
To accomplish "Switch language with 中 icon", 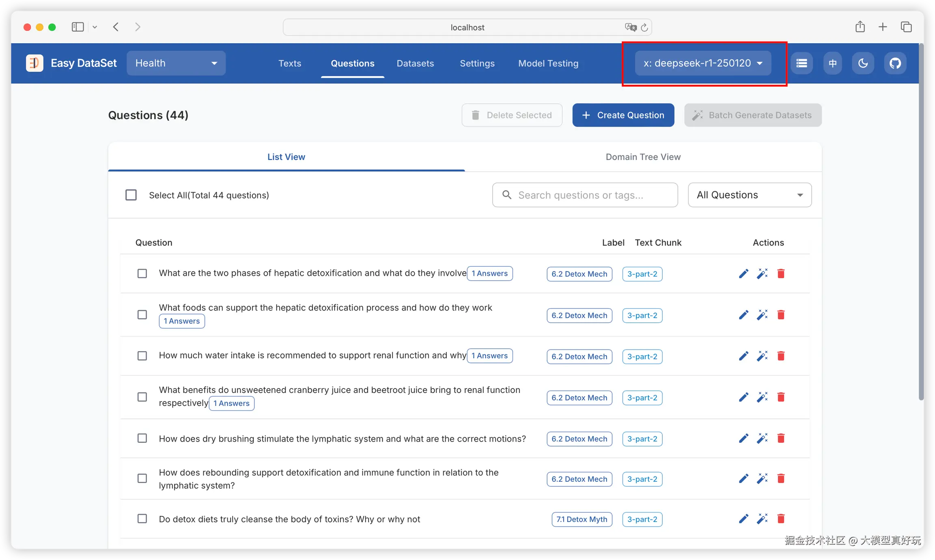I will [832, 63].
